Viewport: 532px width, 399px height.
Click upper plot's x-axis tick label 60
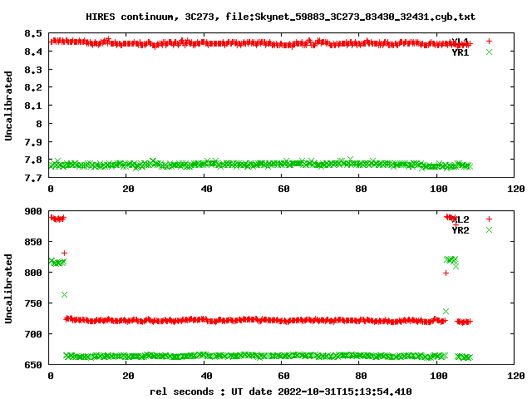pyautogui.click(x=283, y=189)
